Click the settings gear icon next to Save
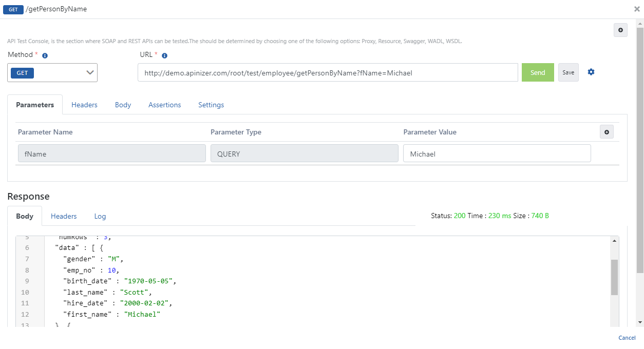 [591, 72]
